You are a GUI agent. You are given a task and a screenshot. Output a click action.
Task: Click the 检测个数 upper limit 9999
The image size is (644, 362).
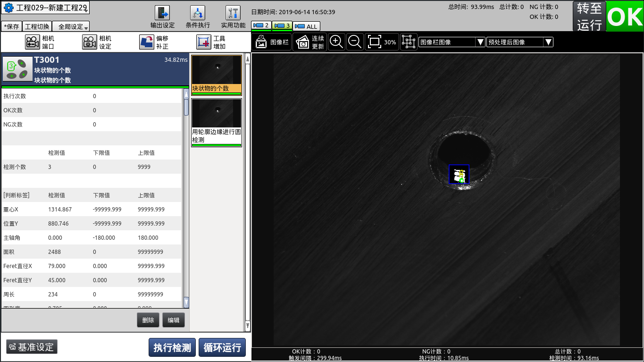144,167
